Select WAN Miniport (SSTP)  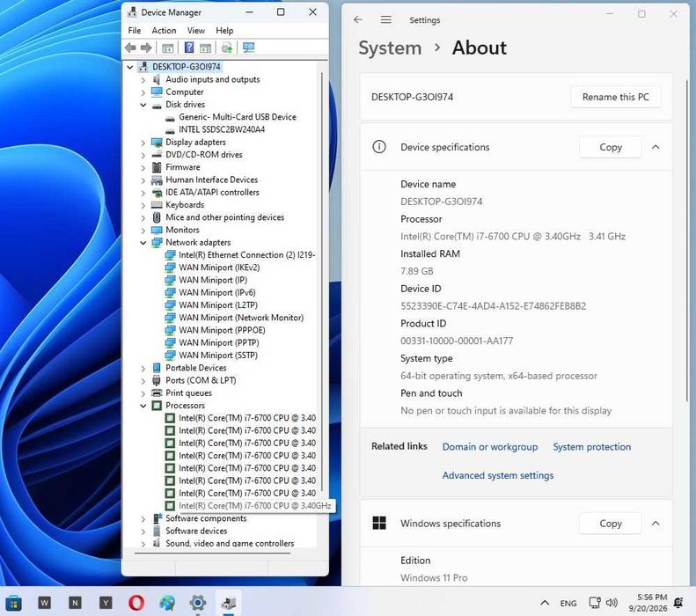click(218, 355)
